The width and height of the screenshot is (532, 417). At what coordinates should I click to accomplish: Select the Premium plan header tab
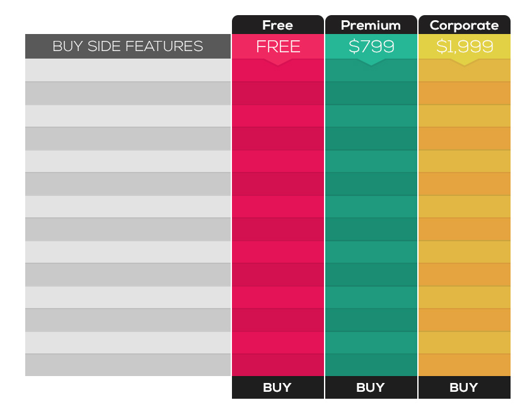pyautogui.click(x=371, y=25)
